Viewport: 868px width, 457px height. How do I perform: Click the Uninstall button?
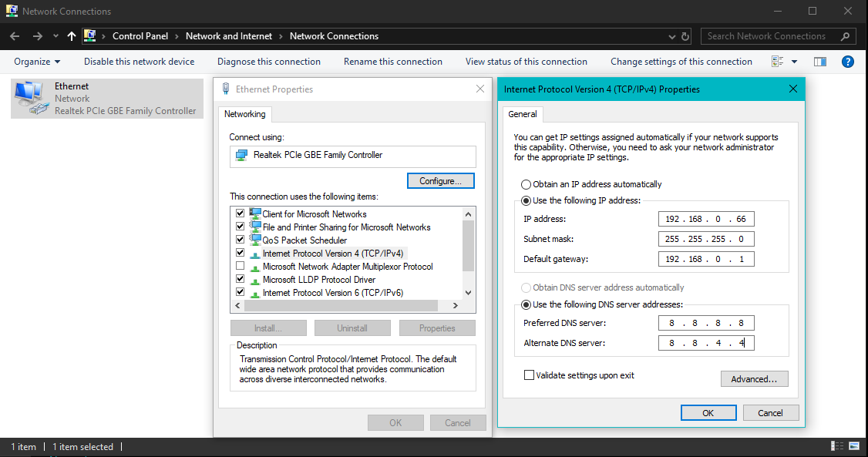(x=352, y=328)
